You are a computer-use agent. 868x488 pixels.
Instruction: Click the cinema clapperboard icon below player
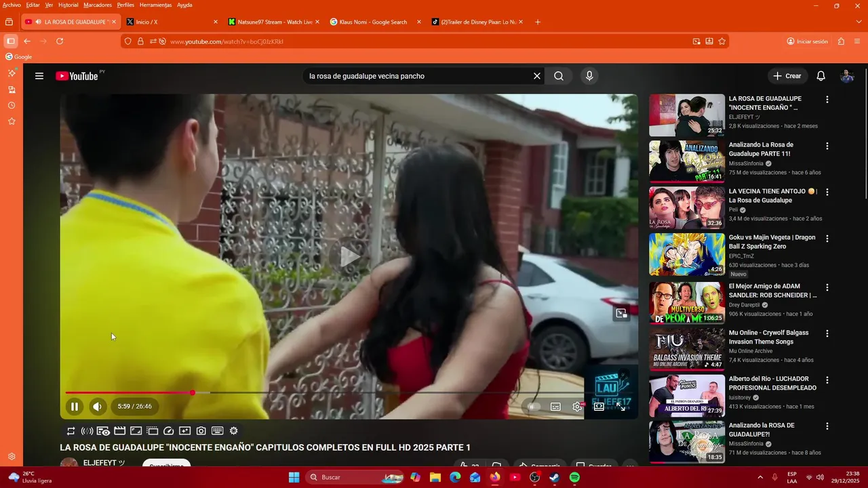point(119,431)
